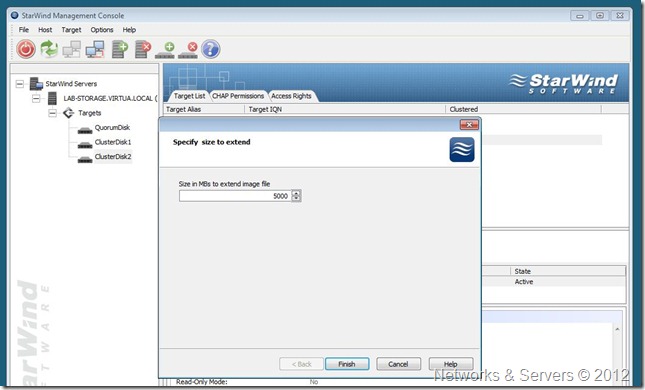Click the Clustered column header
The height and width of the screenshot is (390, 645).
(523, 109)
